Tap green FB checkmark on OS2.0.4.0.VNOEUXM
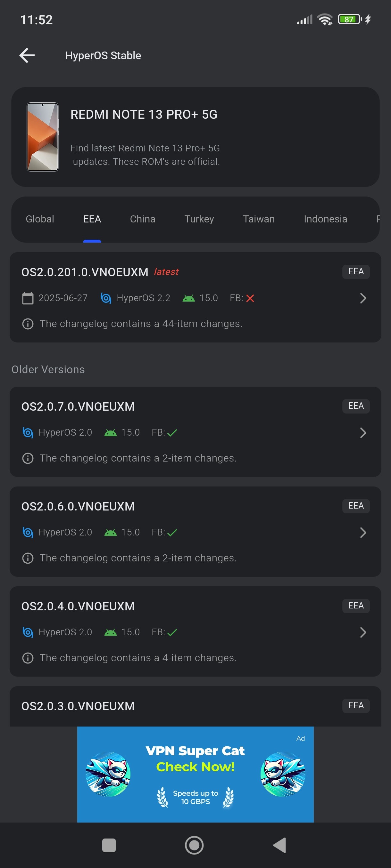The height and width of the screenshot is (868, 391). click(172, 632)
